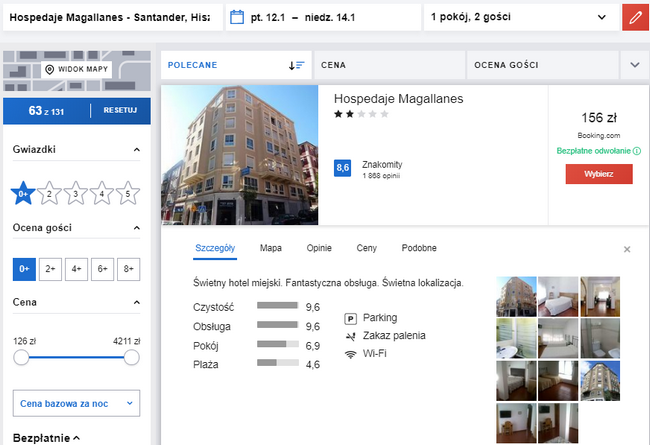Viewport: 650px width, 445px height.
Task: Click the calendar icon in date field
Action: (237, 17)
